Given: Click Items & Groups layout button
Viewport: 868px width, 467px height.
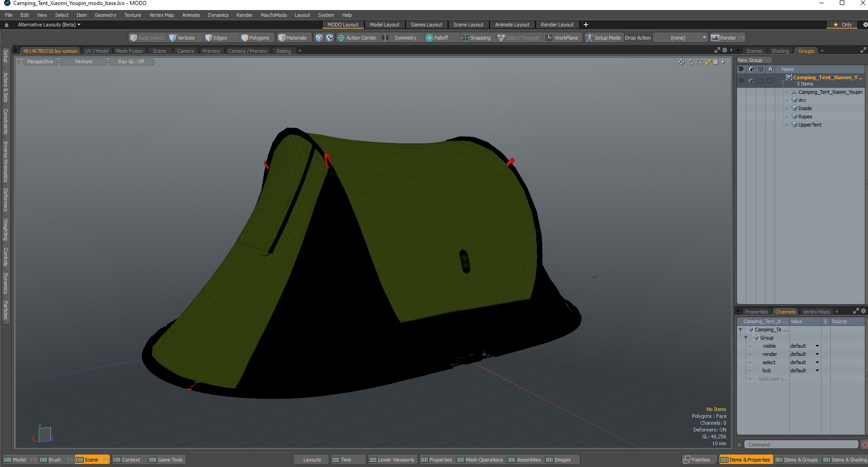Looking at the screenshot, I should [x=796, y=460].
